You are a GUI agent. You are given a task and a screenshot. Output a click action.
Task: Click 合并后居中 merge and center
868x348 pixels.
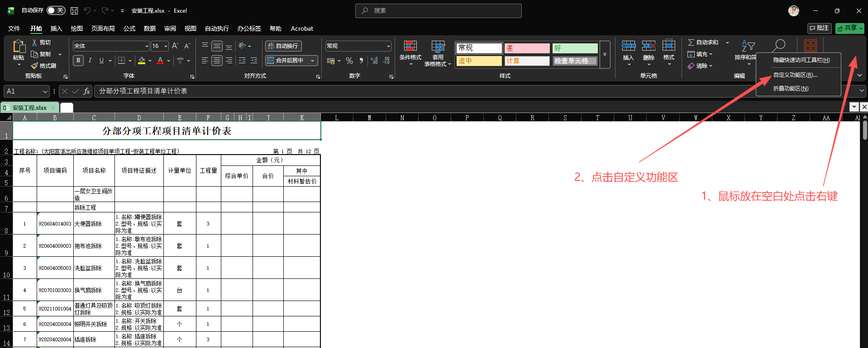(287, 60)
